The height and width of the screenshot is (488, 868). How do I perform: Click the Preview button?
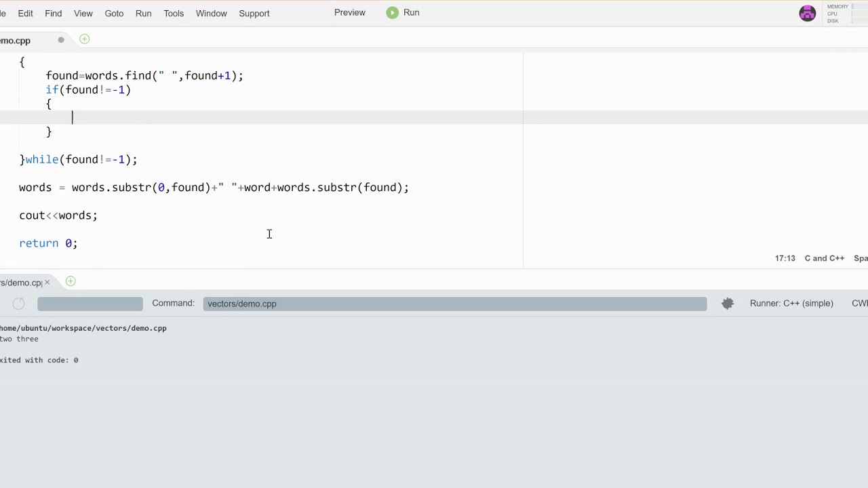click(350, 12)
